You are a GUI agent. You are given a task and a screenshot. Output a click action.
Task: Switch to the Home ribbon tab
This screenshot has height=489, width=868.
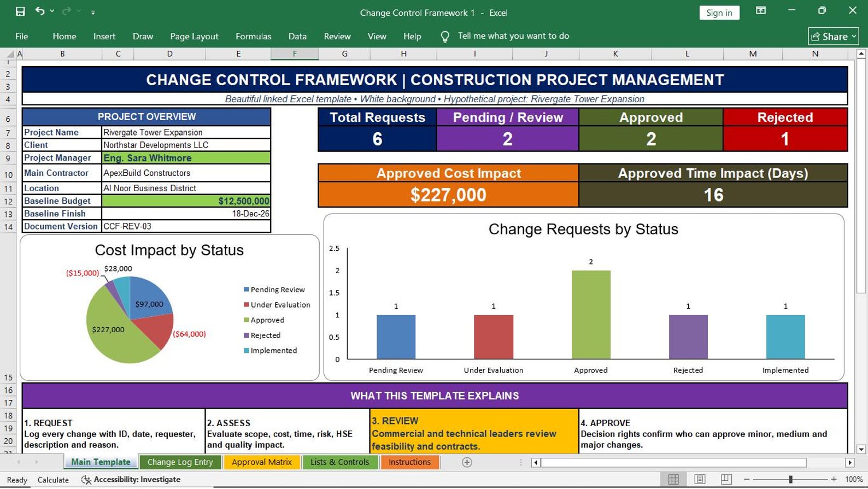(64, 36)
